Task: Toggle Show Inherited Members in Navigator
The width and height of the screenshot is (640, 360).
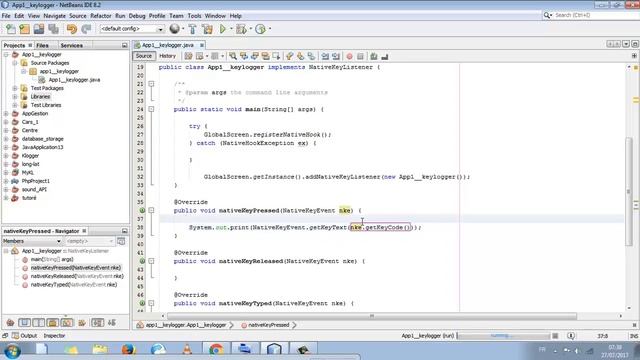Action: (10, 323)
